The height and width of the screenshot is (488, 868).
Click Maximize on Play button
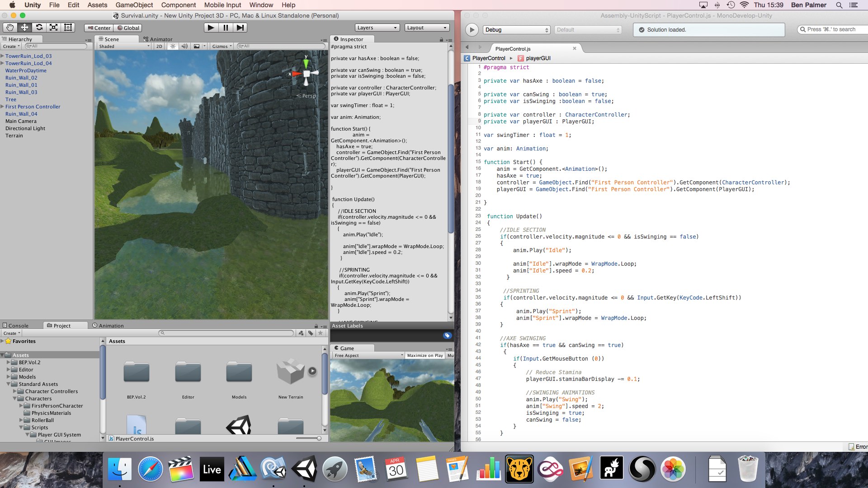(425, 356)
